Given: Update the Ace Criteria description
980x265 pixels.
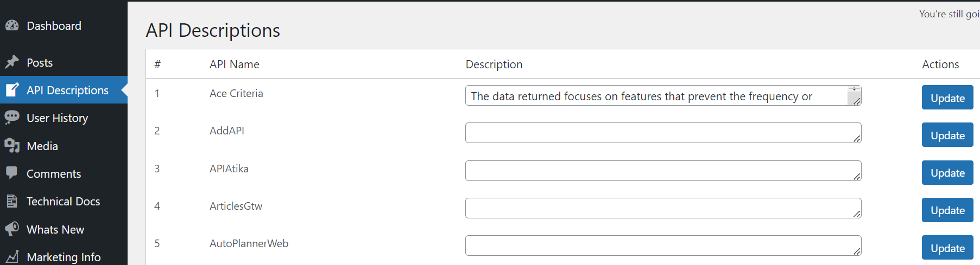Looking at the screenshot, I should [x=947, y=98].
